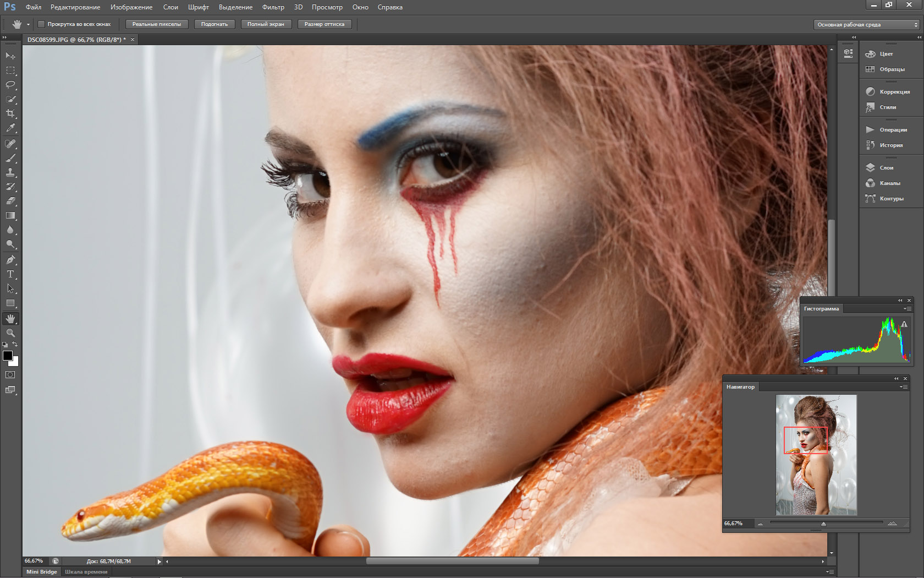This screenshot has width=924, height=578.
Task: Toggle Quick Mask mode
Action: [10, 375]
